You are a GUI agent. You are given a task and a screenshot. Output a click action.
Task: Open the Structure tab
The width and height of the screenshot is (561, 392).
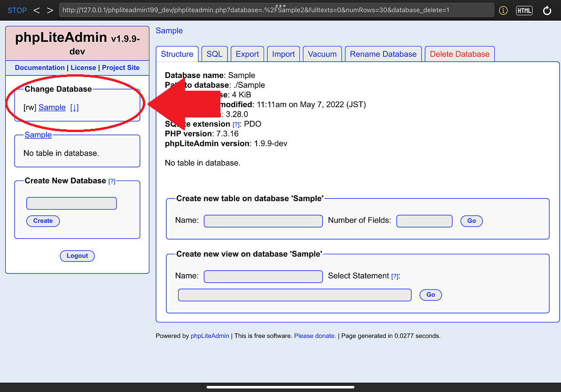pos(177,54)
